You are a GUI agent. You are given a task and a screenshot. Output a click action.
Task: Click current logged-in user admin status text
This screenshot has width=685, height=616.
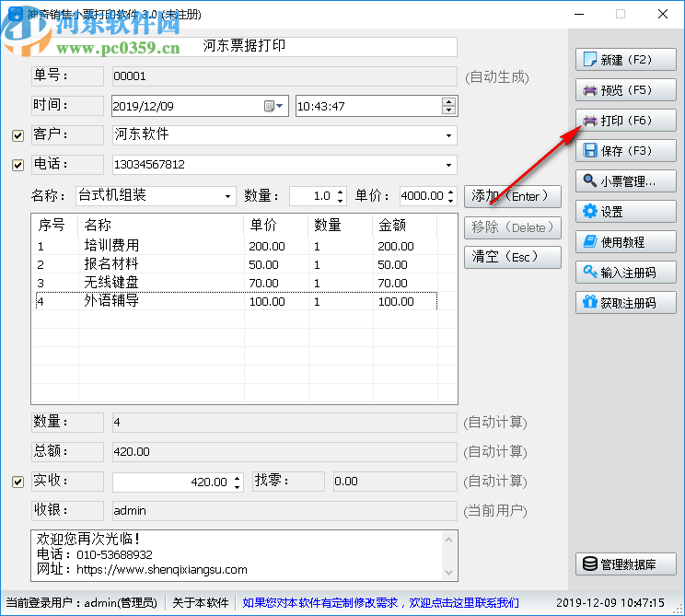click(x=81, y=603)
